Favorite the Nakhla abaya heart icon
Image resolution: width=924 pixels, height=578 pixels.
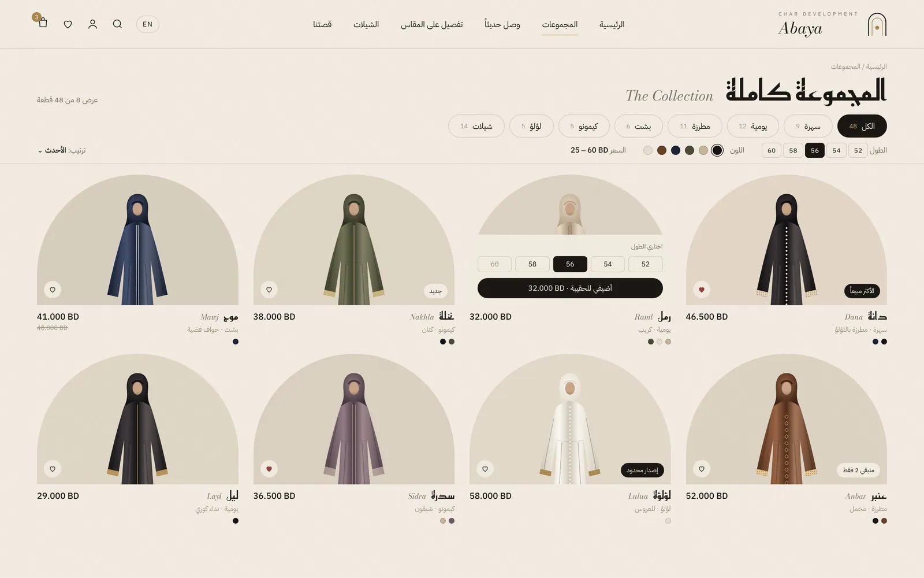click(269, 290)
